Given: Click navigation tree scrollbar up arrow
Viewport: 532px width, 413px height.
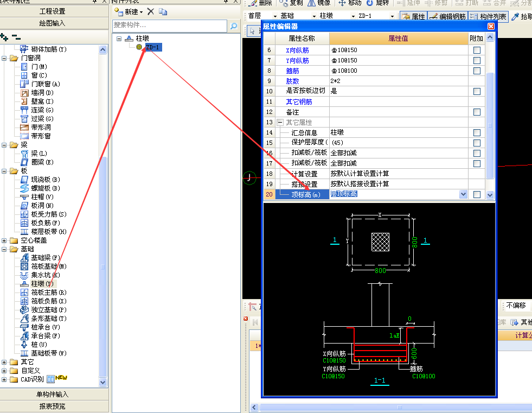Looking at the screenshot, I should pyautogui.click(x=103, y=50).
